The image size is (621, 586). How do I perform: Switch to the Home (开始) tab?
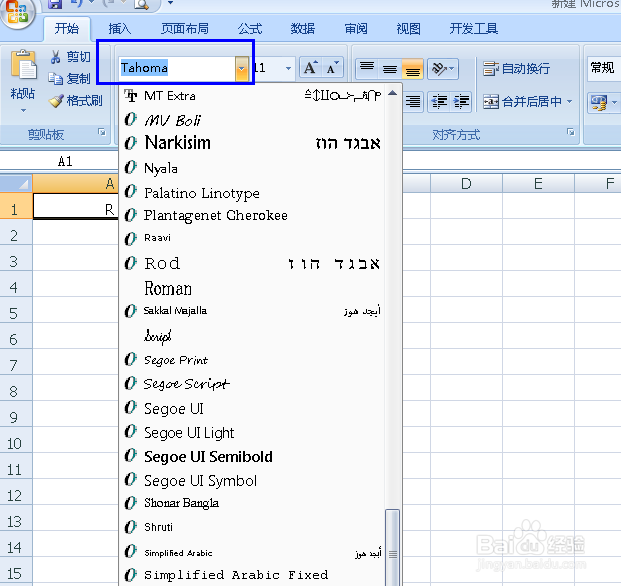tap(67, 29)
